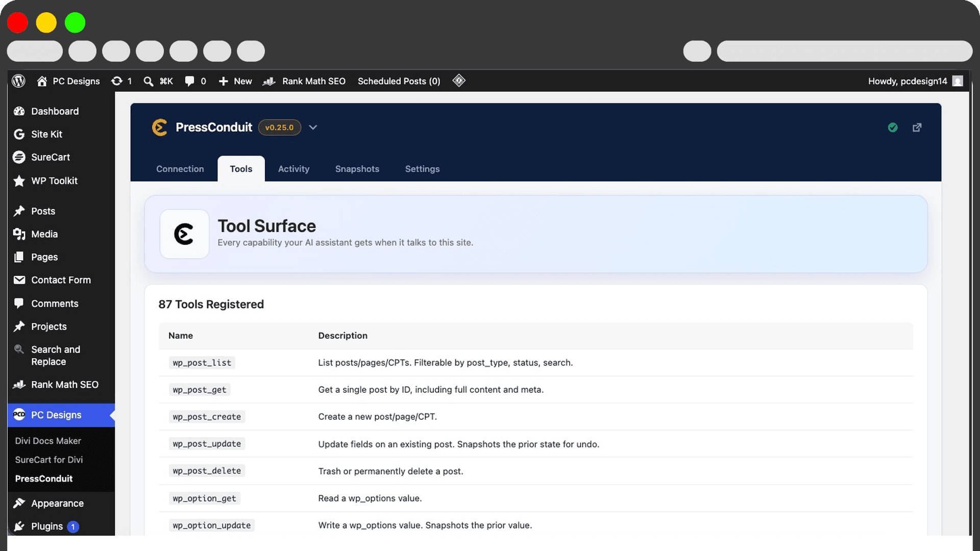Open Plugins in sidebar

(x=47, y=527)
